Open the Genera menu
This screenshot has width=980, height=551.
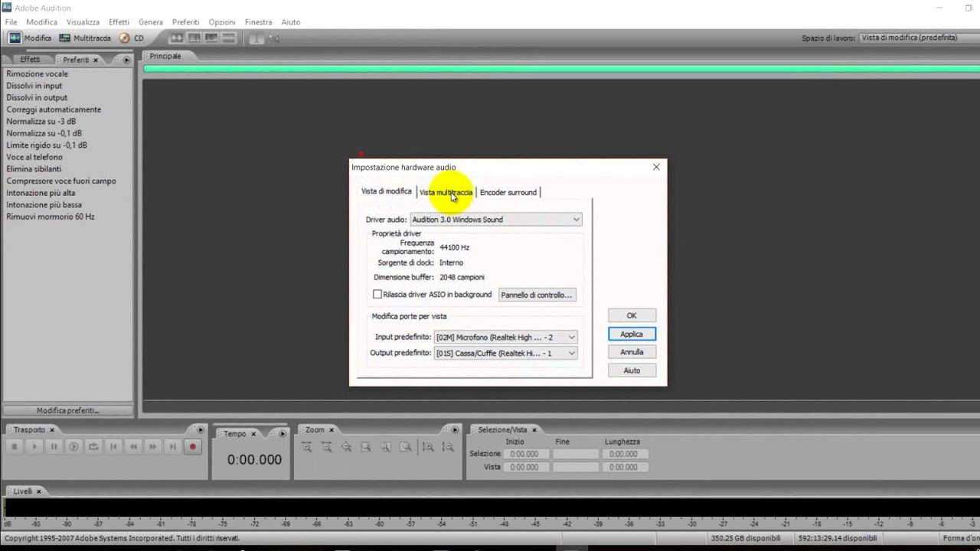[151, 22]
